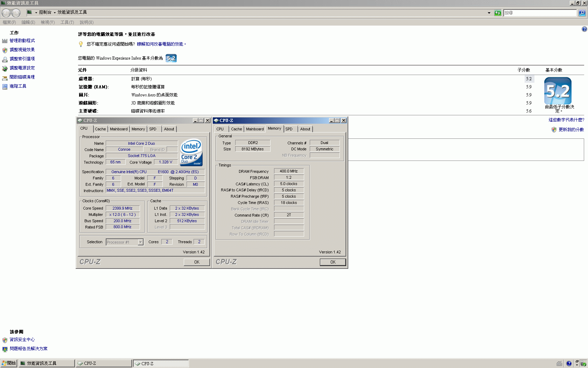Viewport: 588px width, 368px height.
Task: Click the 更新我的分數 link
Action: click(x=571, y=130)
